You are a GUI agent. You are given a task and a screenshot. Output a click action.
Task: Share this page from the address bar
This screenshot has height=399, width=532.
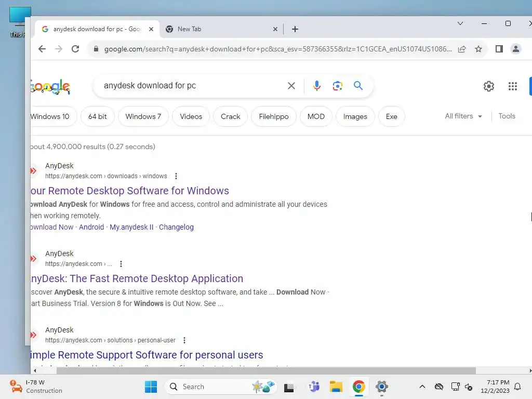point(462,49)
